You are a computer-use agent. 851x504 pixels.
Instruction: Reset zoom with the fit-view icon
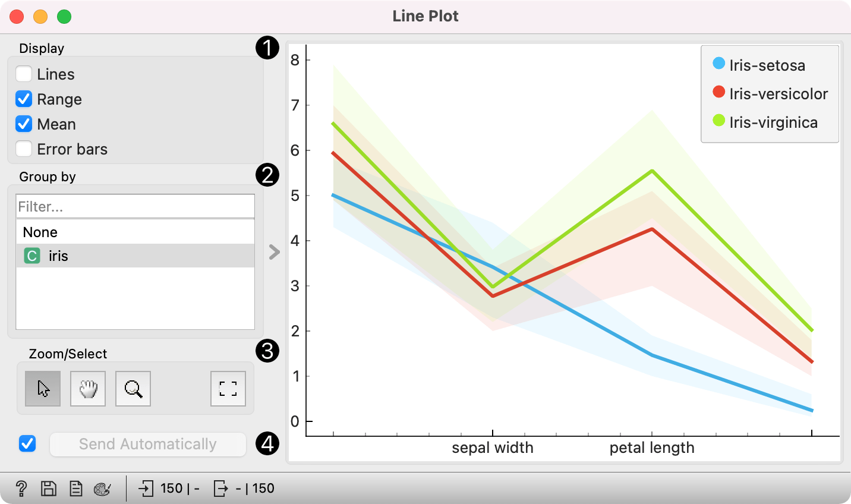coord(228,389)
